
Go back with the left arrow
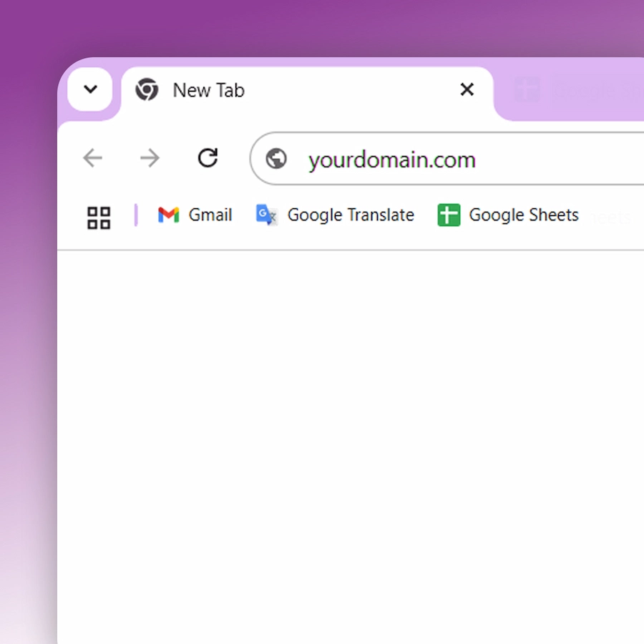[92, 157]
